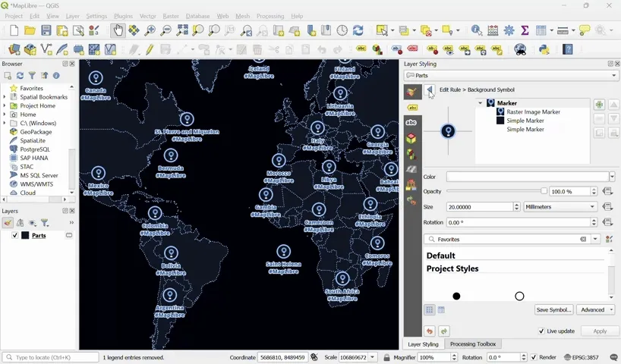
Task: Select the Pan Map hand tool
Action: point(118,30)
